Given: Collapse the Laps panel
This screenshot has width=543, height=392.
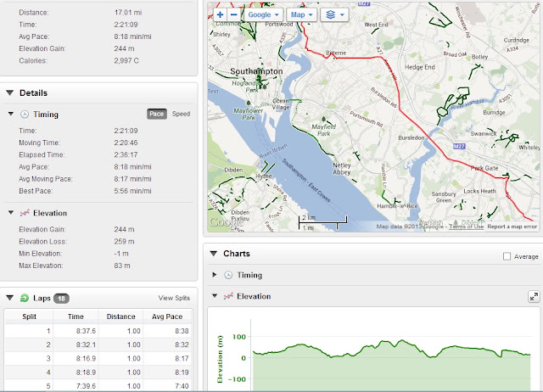Looking at the screenshot, I should coord(9,298).
